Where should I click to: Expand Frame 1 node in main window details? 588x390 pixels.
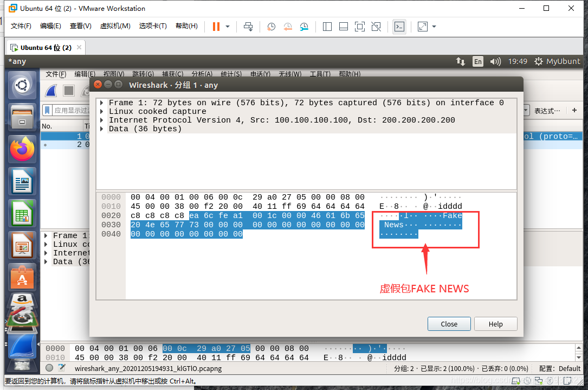(x=46, y=236)
